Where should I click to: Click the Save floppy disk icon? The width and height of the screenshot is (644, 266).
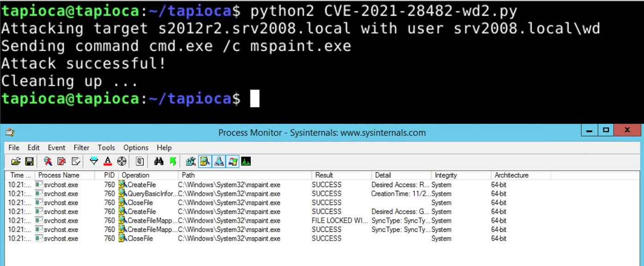[x=29, y=162]
